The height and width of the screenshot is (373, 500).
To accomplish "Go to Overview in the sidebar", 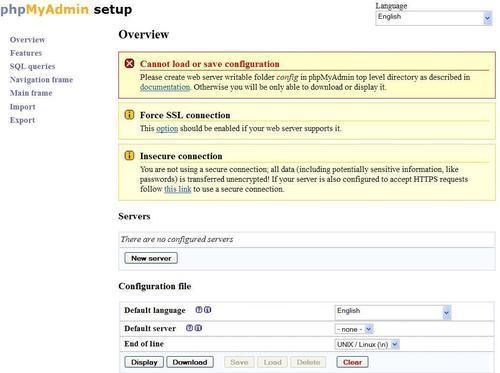I will tap(27, 40).
